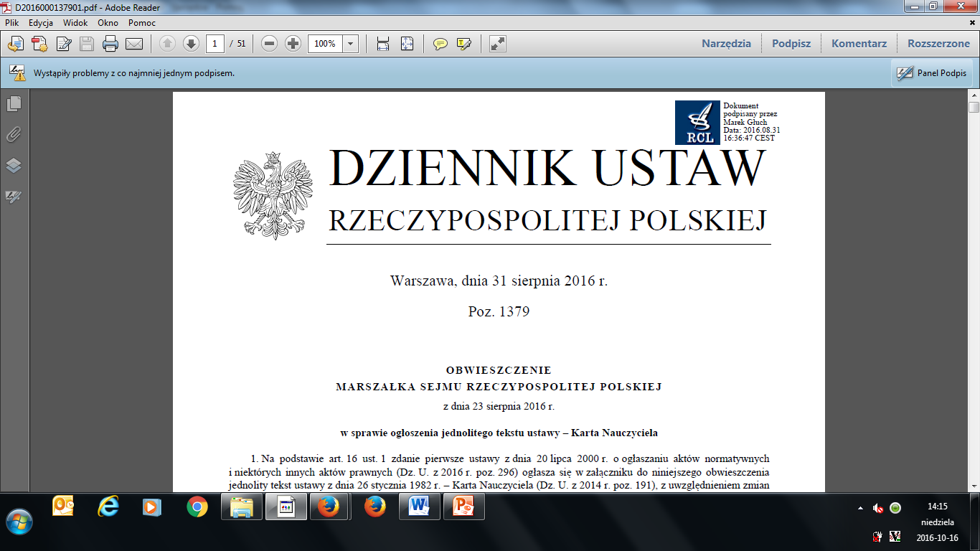Open the Edycja menu

41,23
